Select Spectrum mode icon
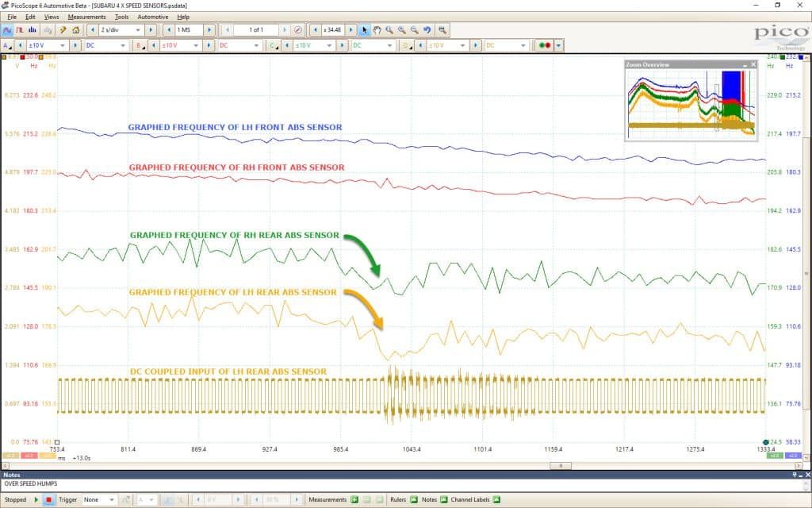The image size is (812, 508). [x=32, y=30]
